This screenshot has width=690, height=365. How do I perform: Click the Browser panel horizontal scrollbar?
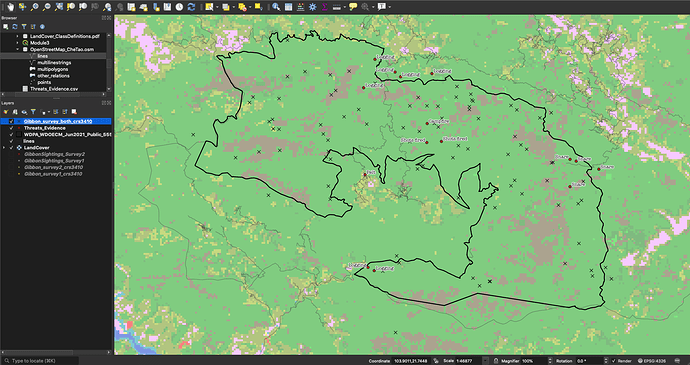coord(53,94)
